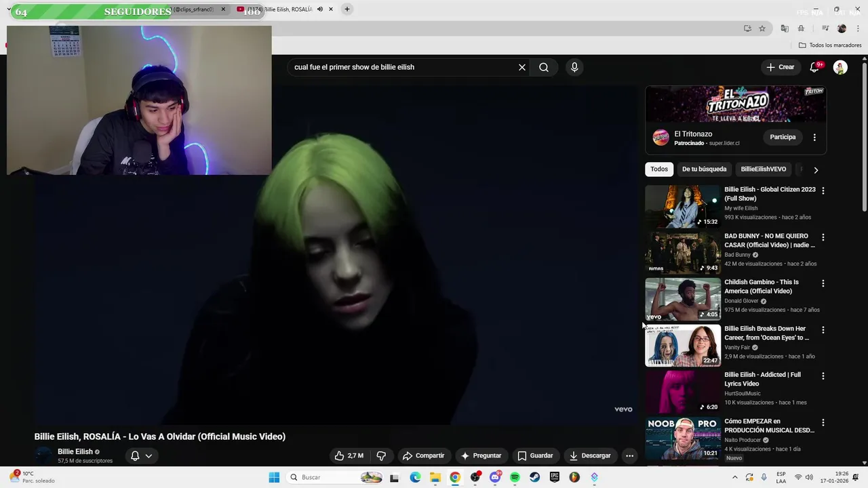Click the Preguntar button

481,455
